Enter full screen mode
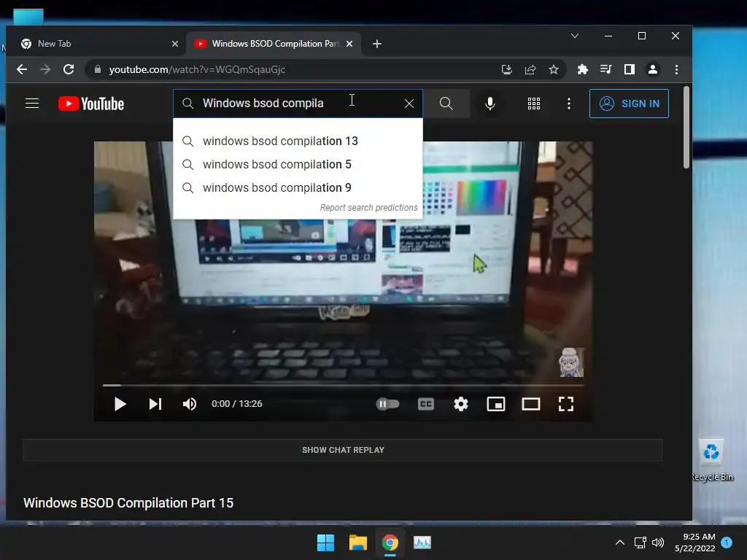This screenshot has width=747, height=560. (566, 404)
